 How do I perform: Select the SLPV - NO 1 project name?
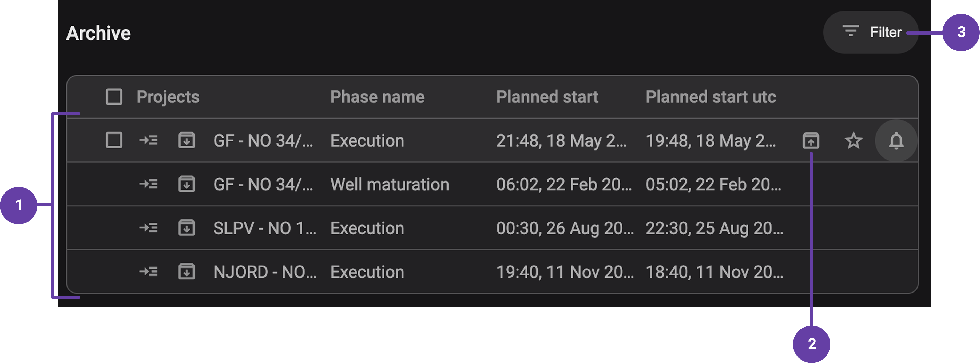265,228
